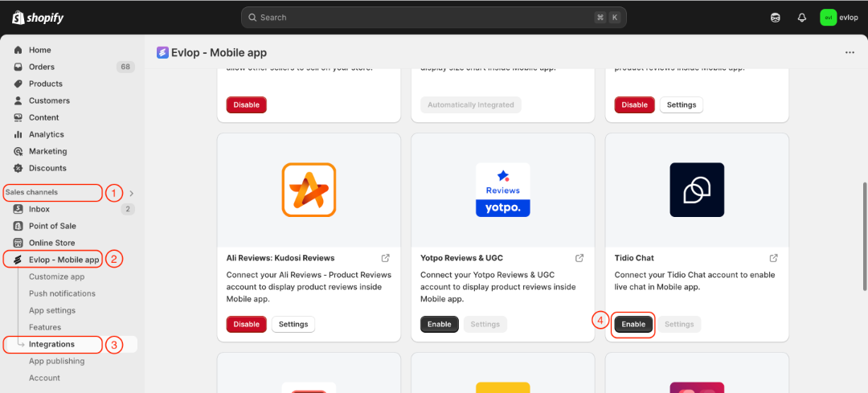Enable the Tidio Chat integration
The width and height of the screenshot is (868, 393).
click(x=633, y=325)
